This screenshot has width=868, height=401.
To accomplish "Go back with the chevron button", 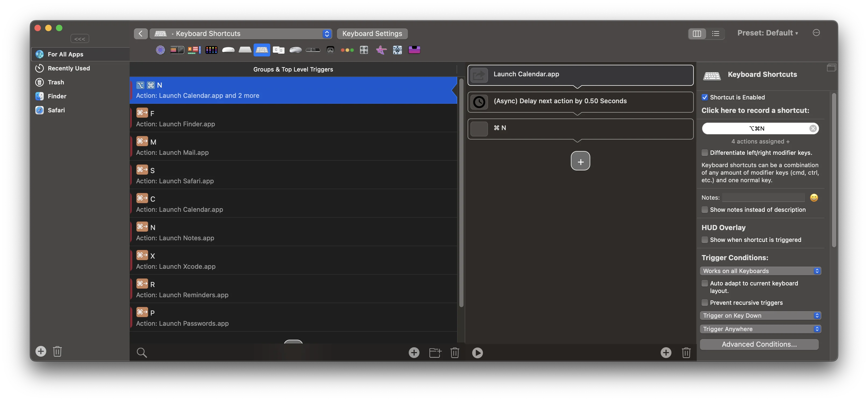I will pyautogui.click(x=141, y=33).
